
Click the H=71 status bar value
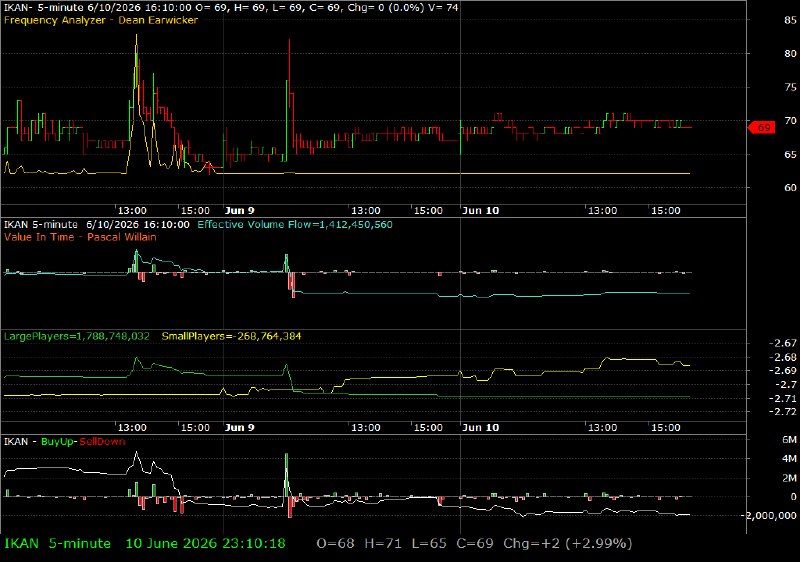383,544
